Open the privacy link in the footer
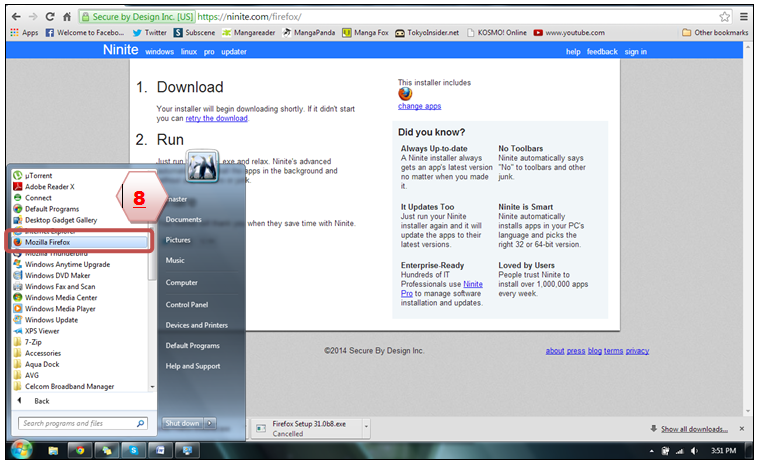Screen dimensions: 757x464 637,351
